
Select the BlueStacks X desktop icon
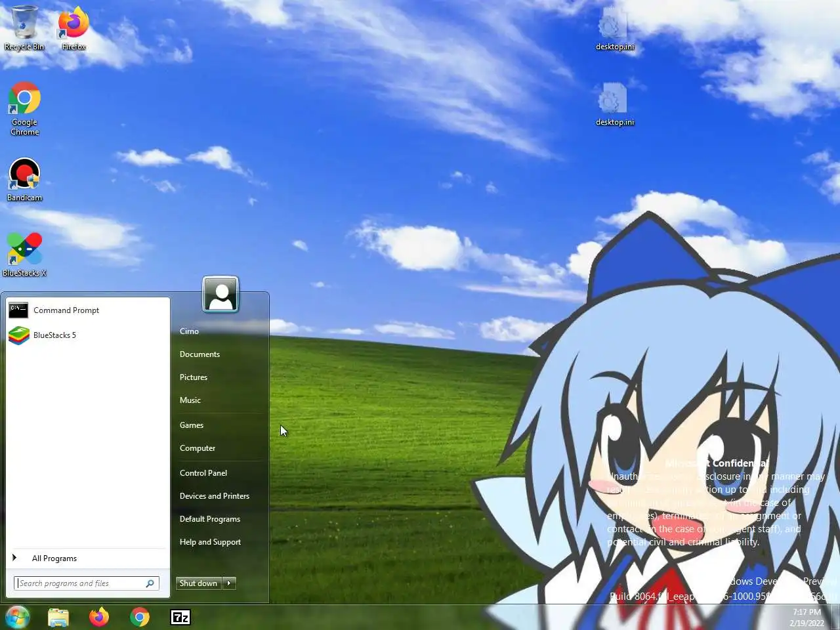pyautogui.click(x=24, y=255)
